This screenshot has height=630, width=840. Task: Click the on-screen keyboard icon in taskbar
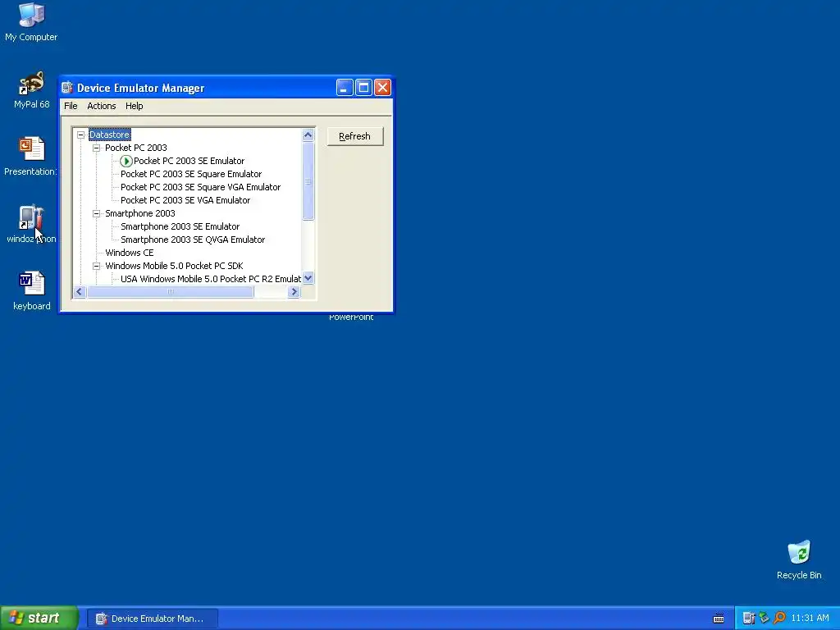[719, 619]
